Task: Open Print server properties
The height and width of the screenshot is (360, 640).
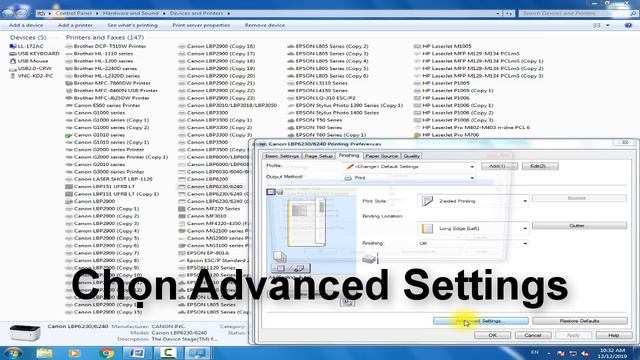Action: coord(201,25)
